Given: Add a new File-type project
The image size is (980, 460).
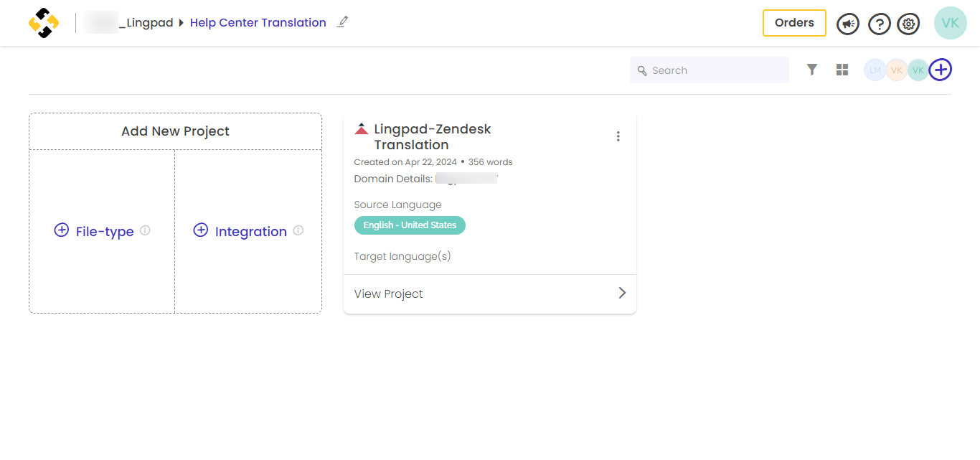Looking at the screenshot, I should coord(95,231).
